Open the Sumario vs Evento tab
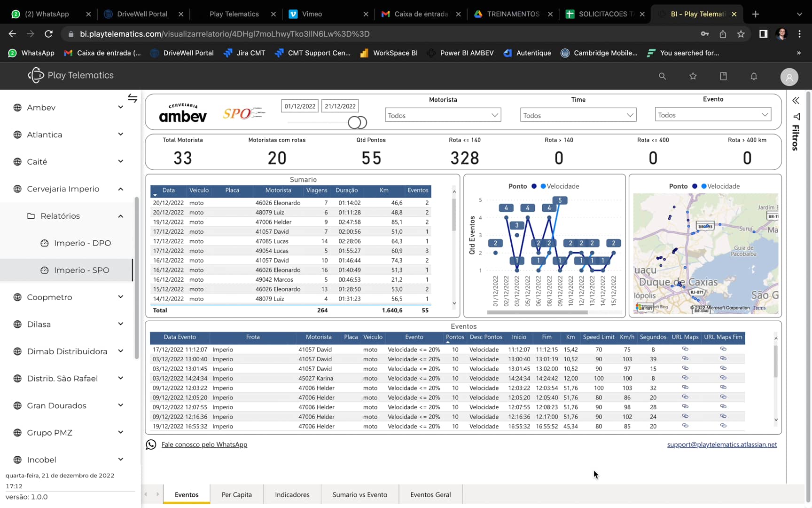Viewport: 812px width, 508px height. point(360,494)
